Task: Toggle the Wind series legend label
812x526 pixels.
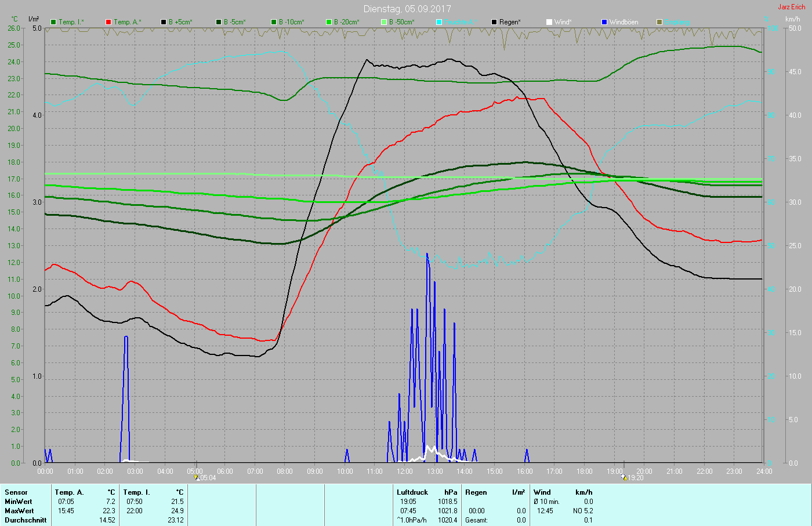Action: point(562,22)
